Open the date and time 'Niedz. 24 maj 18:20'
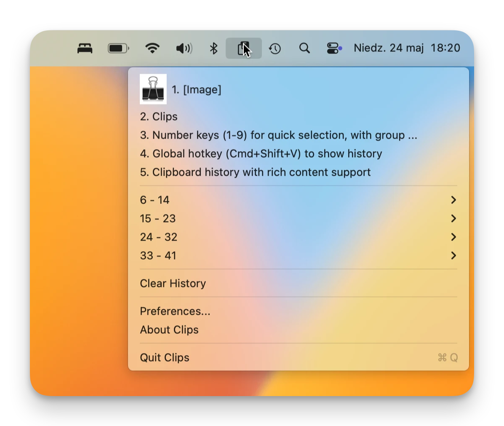 [407, 48]
